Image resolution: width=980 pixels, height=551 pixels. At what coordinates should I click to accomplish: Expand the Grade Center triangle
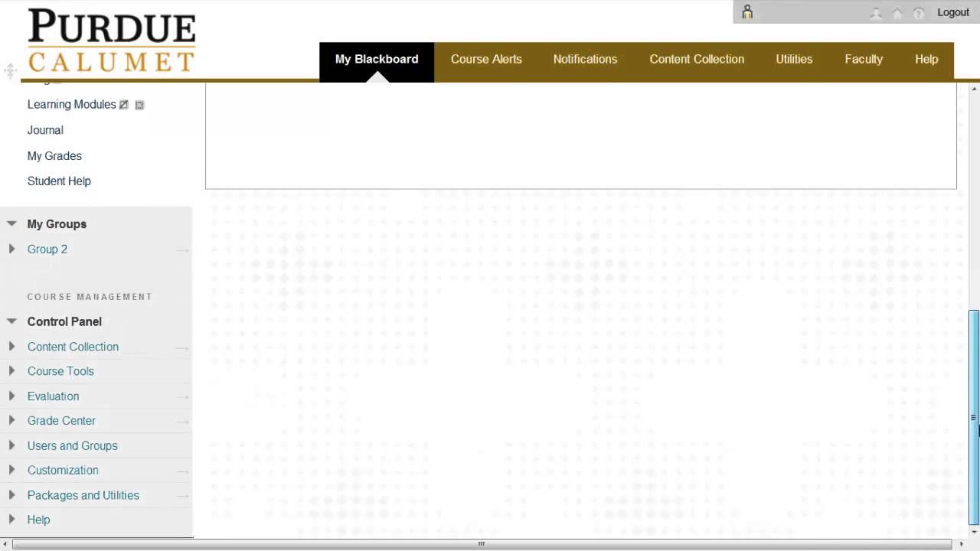click(11, 420)
